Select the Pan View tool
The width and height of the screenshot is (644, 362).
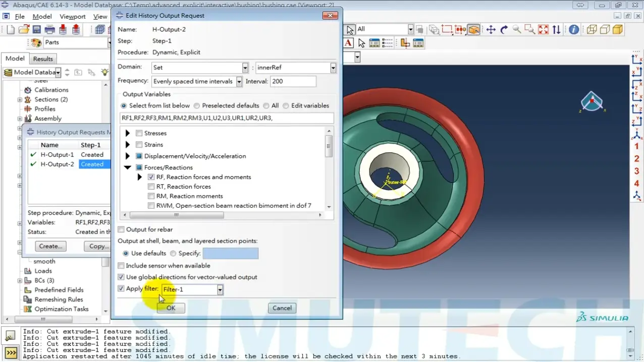pyautogui.click(x=491, y=30)
